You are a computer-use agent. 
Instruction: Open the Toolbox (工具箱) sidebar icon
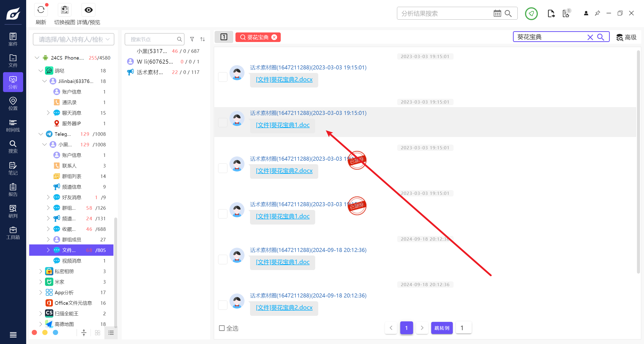(13, 233)
